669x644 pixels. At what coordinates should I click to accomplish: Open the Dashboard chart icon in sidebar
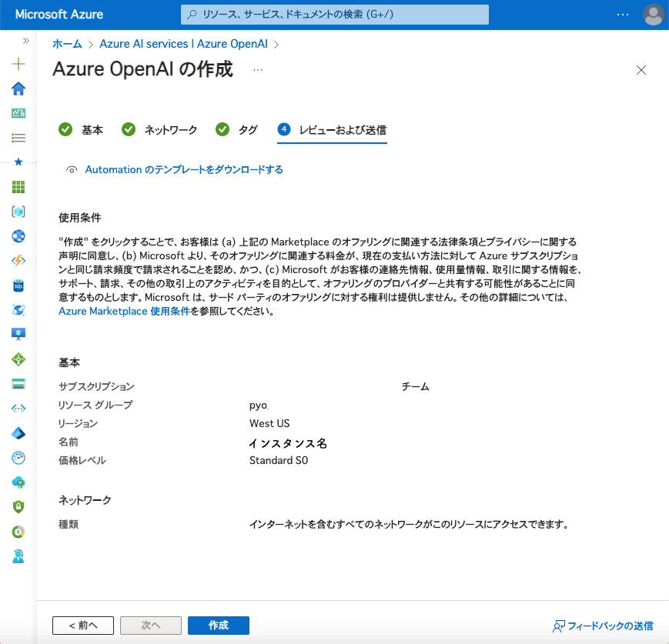18,113
